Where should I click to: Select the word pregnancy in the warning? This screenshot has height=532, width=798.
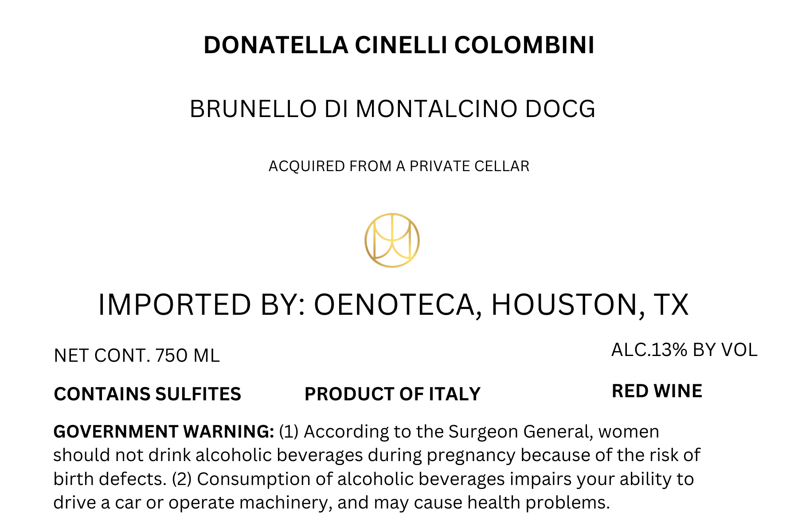[471, 456]
